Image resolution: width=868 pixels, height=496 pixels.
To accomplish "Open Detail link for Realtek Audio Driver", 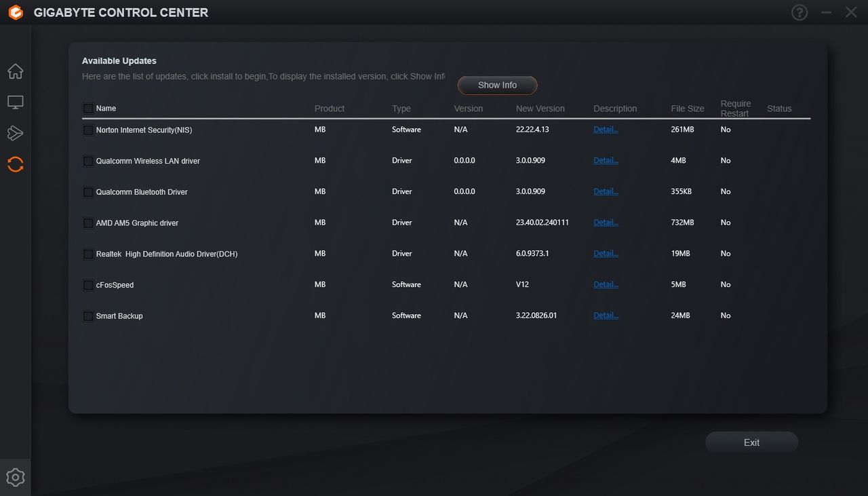I will (606, 254).
